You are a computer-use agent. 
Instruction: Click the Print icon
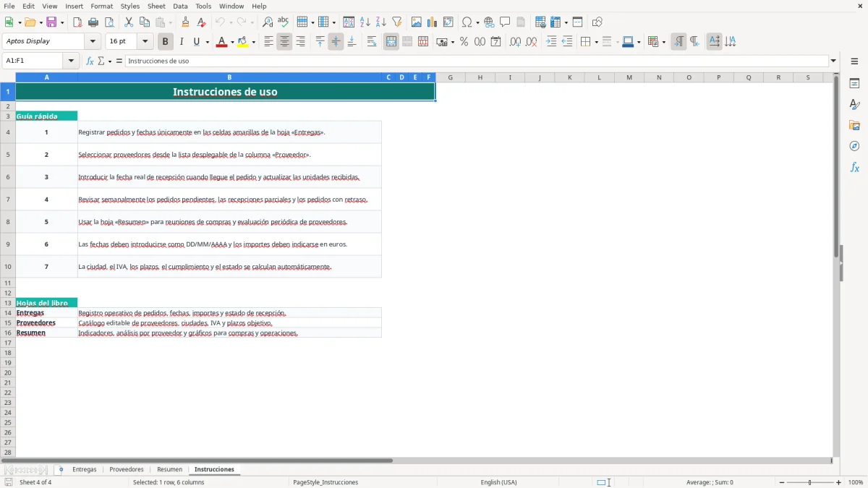click(93, 22)
